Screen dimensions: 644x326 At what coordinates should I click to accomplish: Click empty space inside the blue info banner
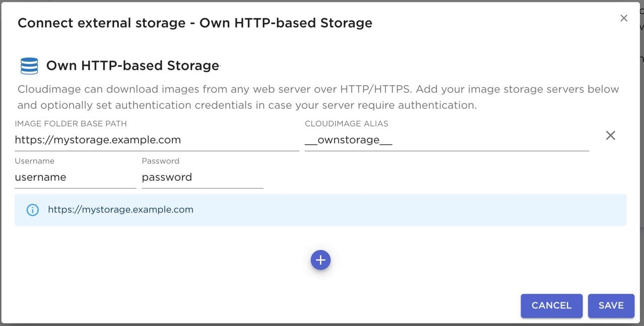pyautogui.click(x=403, y=210)
